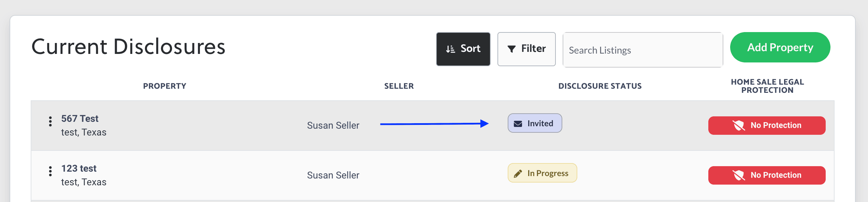Viewport: 868px width, 202px height.
Task: Click the sort-order icon on Sort
Action: point(450,49)
